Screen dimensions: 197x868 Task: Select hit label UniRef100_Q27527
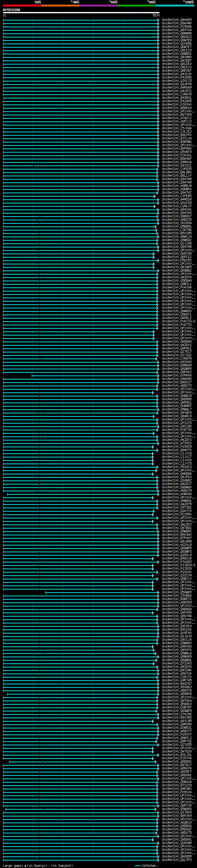177,352
